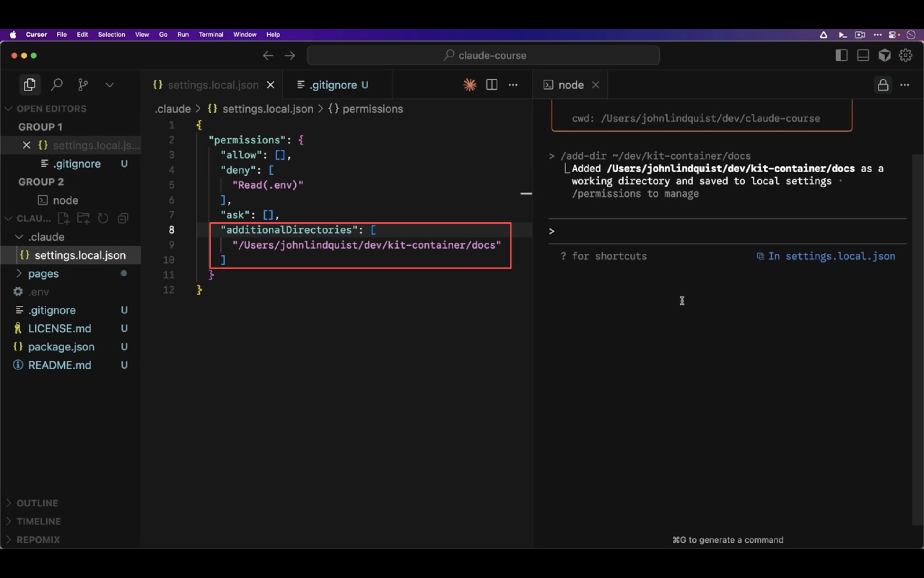
Task: Open editor More Actions ellipsis
Action: 513,85
